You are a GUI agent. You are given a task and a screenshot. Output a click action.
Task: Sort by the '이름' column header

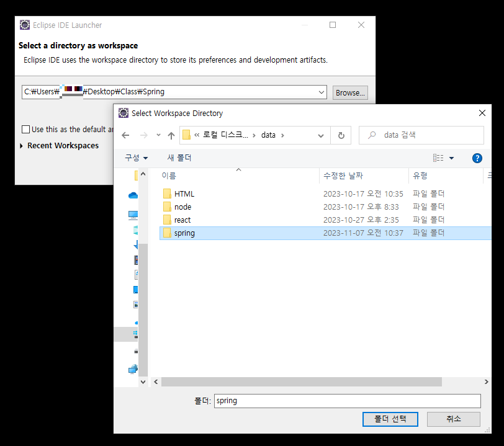[x=169, y=176]
